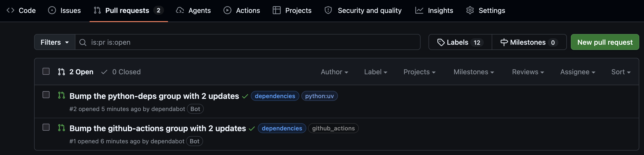Click the New pull request button
This screenshot has width=644, height=155.
pyautogui.click(x=605, y=42)
